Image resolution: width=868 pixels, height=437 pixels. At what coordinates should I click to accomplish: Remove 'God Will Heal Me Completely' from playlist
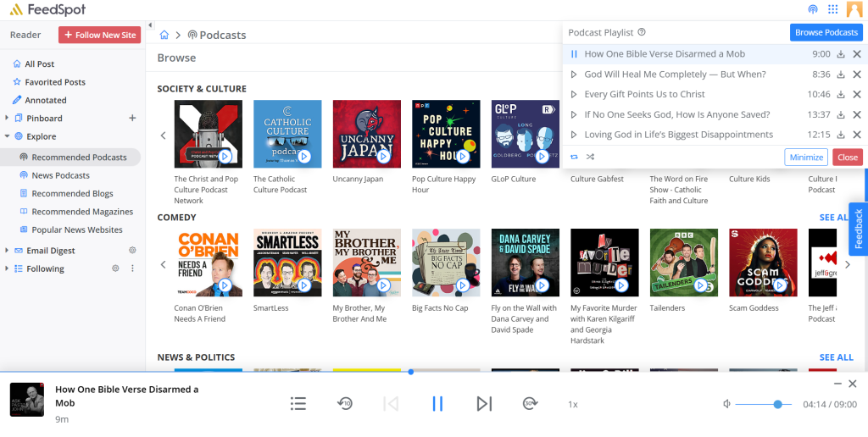point(856,75)
